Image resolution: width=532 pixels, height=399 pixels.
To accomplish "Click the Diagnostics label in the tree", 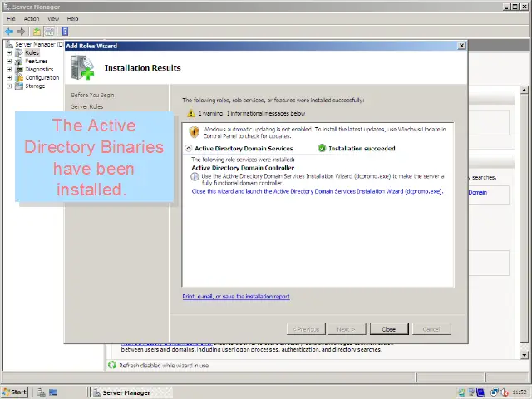I will [39, 70].
